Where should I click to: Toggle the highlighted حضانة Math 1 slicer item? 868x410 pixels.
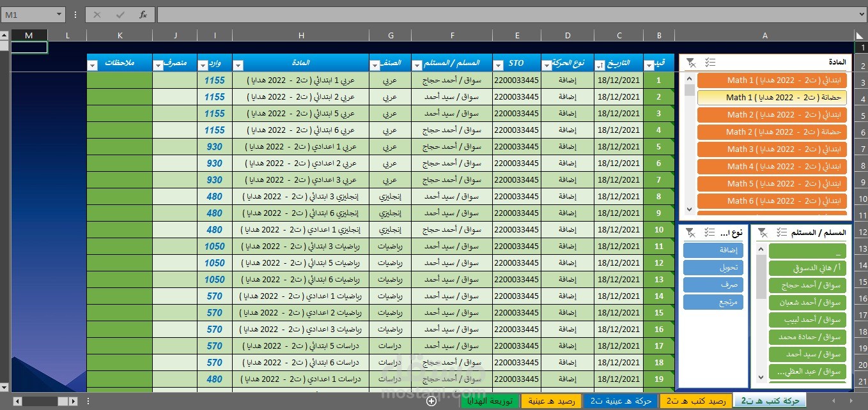771,98
